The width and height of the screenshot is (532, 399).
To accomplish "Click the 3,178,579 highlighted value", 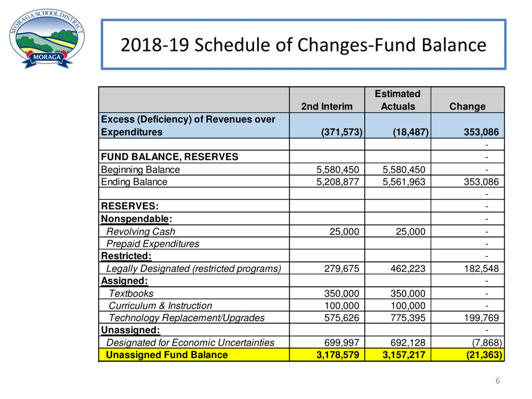I will coord(338,355).
